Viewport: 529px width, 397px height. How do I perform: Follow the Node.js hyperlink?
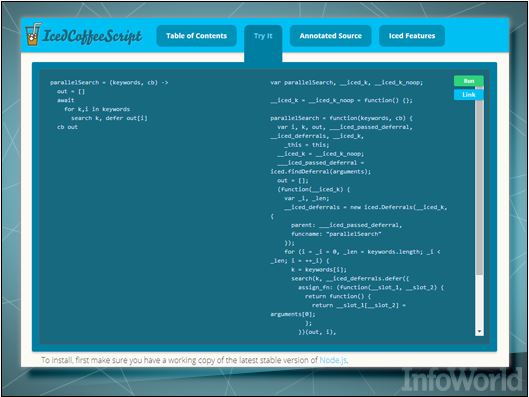[x=333, y=360]
